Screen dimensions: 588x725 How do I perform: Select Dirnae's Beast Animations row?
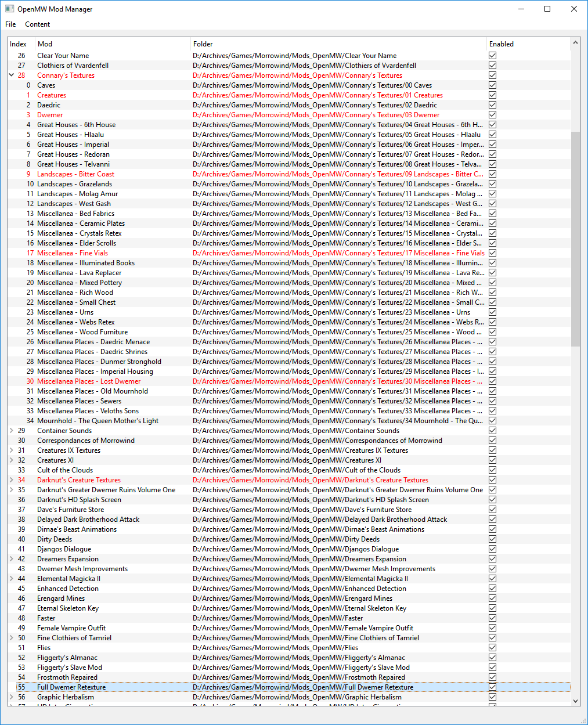point(289,529)
